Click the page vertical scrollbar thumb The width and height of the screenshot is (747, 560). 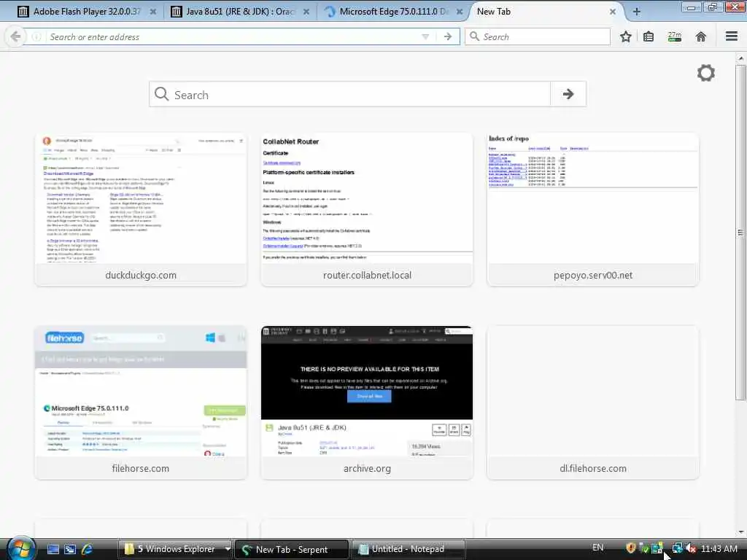pos(740,233)
